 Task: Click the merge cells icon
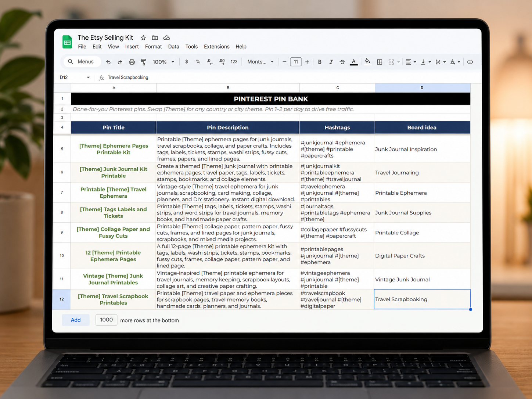click(x=391, y=62)
